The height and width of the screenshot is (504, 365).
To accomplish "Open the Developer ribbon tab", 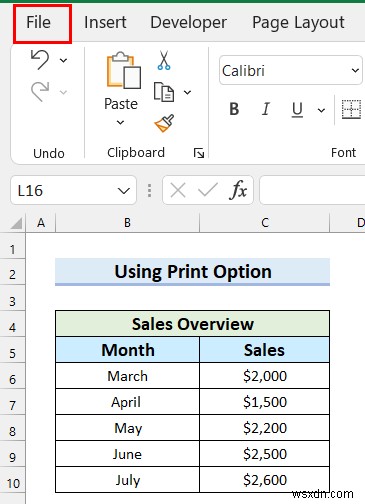I will pyautogui.click(x=188, y=23).
